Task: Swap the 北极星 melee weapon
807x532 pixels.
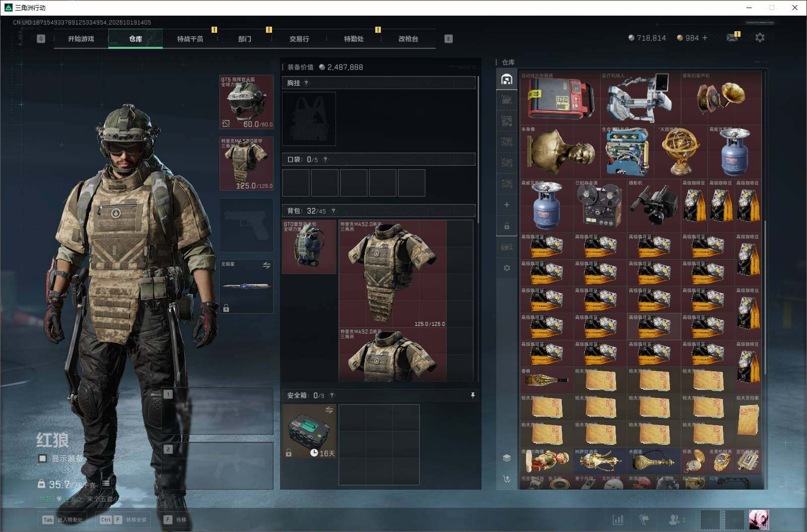Action: pos(266,265)
